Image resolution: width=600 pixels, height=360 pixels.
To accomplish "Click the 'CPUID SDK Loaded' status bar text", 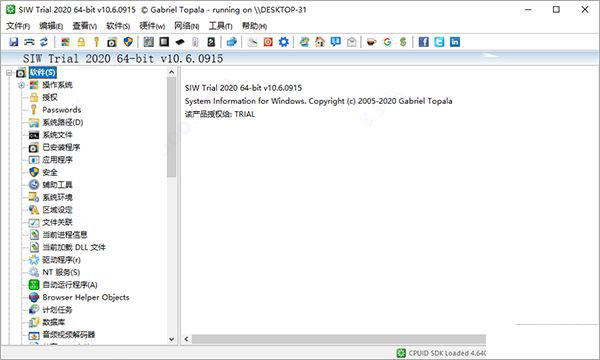I will (x=447, y=353).
